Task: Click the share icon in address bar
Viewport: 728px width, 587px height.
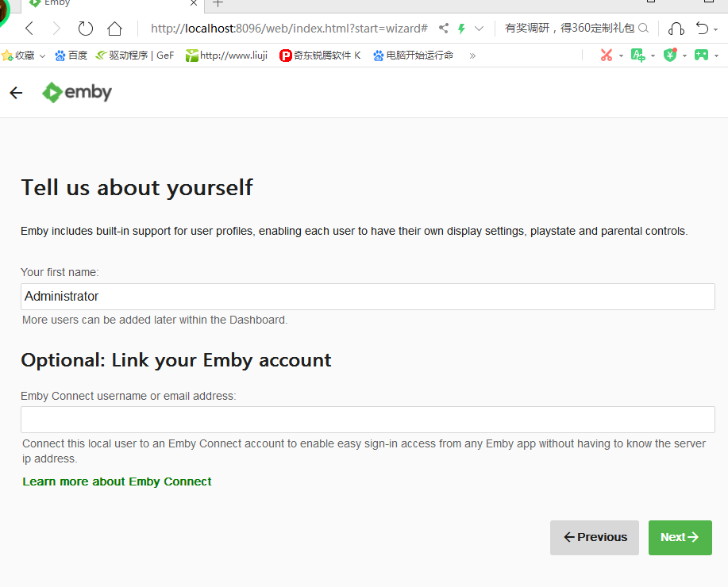Action: (444, 29)
